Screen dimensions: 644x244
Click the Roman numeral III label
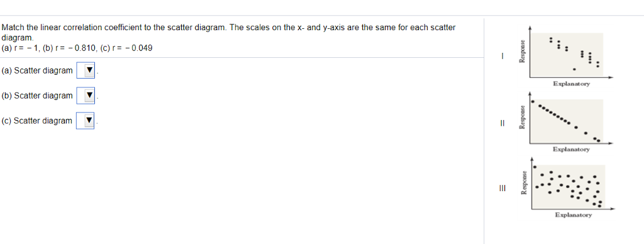pos(502,189)
